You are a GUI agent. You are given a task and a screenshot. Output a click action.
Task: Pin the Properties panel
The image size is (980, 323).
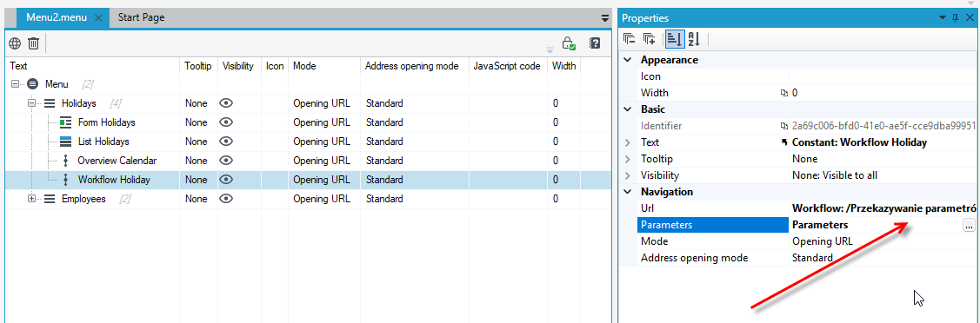click(x=955, y=18)
